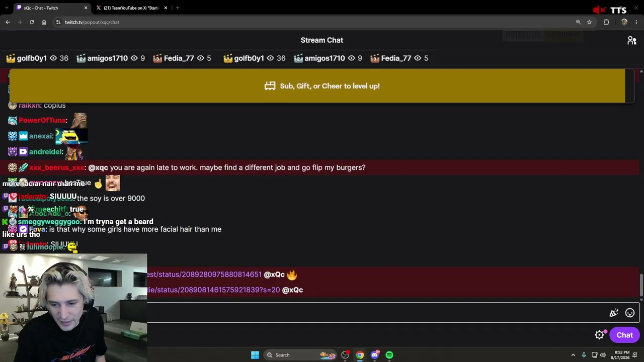Open the network icon in system tray
Viewport: 644px width, 362px height.
click(x=595, y=355)
